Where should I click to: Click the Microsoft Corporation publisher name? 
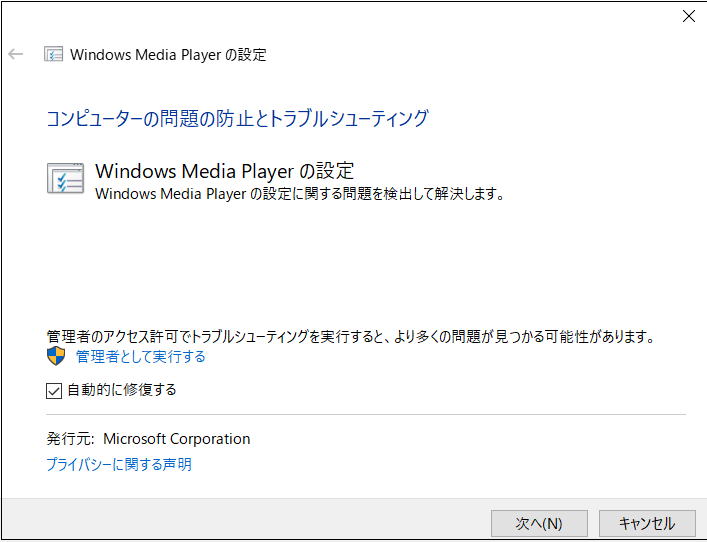pyautogui.click(x=177, y=439)
